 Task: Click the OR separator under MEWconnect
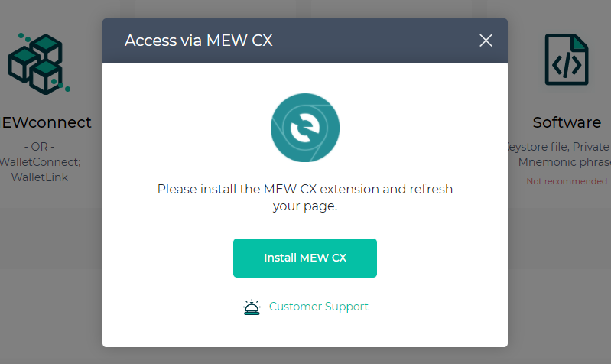(x=39, y=147)
